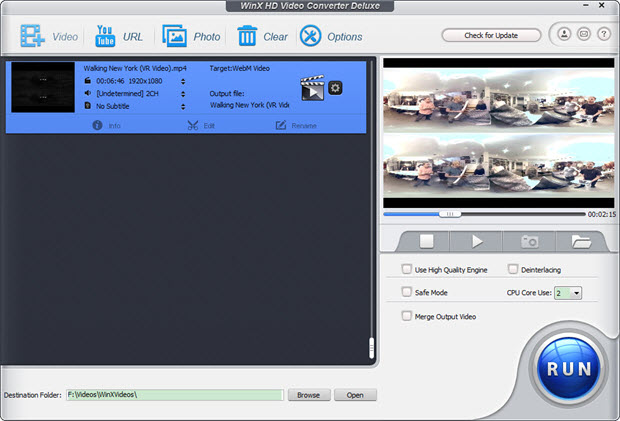Image resolution: width=620 pixels, height=421 pixels.
Task: Stop the preview playback
Action: pyautogui.click(x=426, y=241)
